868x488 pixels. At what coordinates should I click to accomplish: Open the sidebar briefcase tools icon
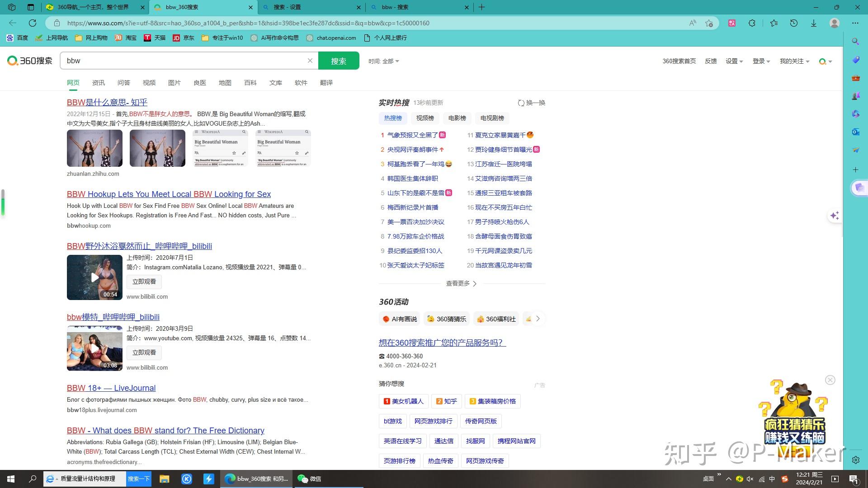coord(855,78)
